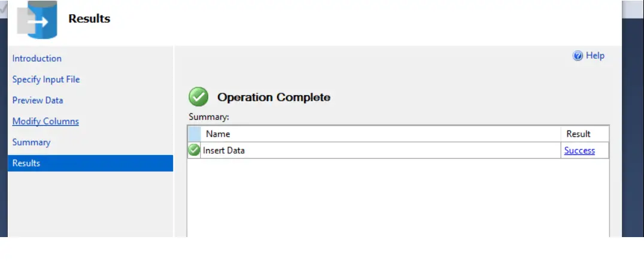Select the blue corner cell of summary table
This screenshot has width=644, height=279.
(x=195, y=134)
